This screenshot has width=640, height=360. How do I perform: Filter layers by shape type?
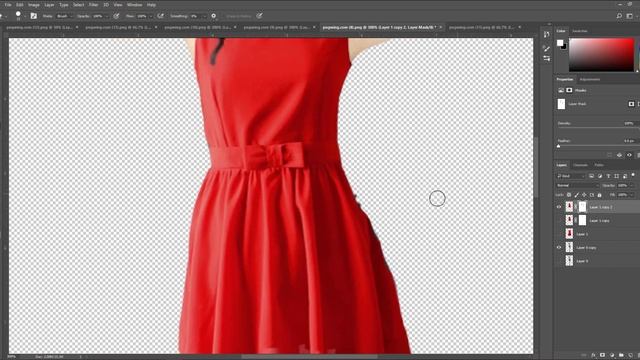[x=616, y=176]
